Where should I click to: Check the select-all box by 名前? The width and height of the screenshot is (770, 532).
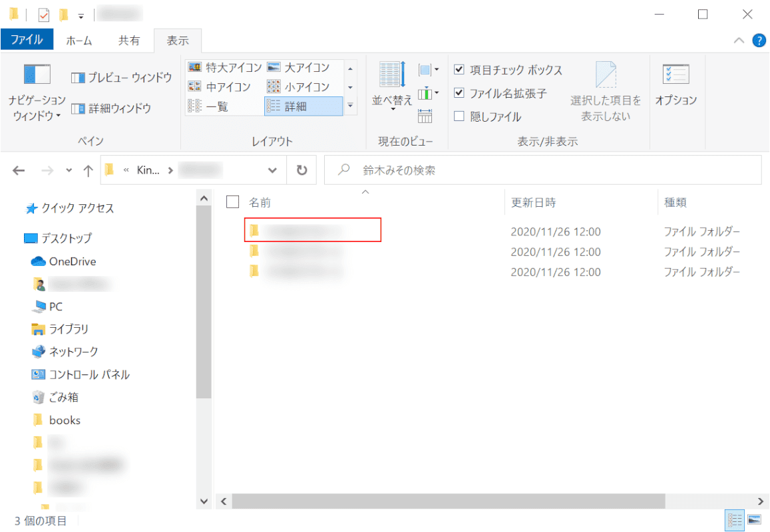click(232, 201)
